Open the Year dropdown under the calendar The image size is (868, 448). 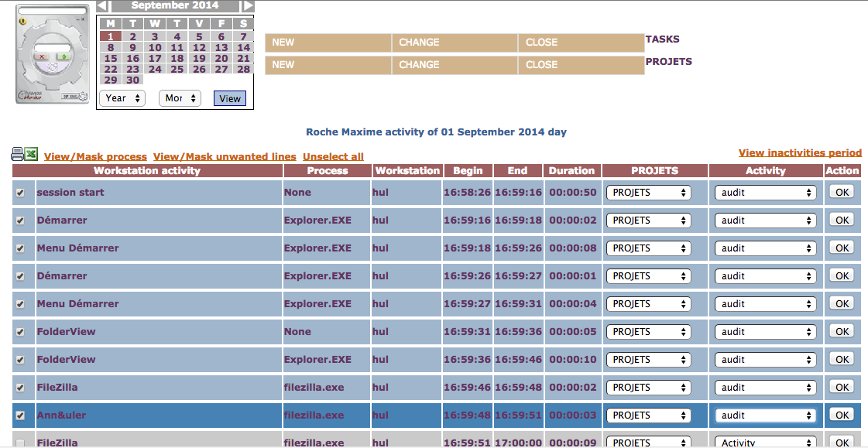coord(122,98)
